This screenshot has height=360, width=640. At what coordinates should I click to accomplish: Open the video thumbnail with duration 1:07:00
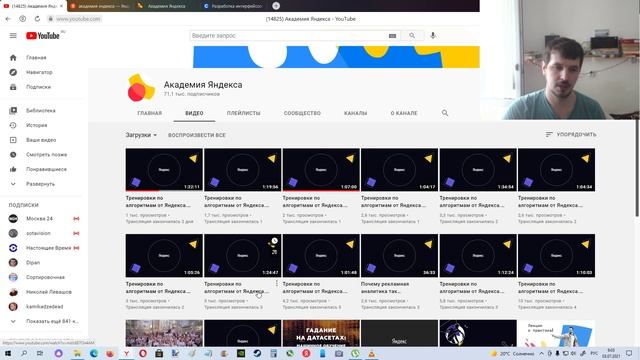pos(321,170)
